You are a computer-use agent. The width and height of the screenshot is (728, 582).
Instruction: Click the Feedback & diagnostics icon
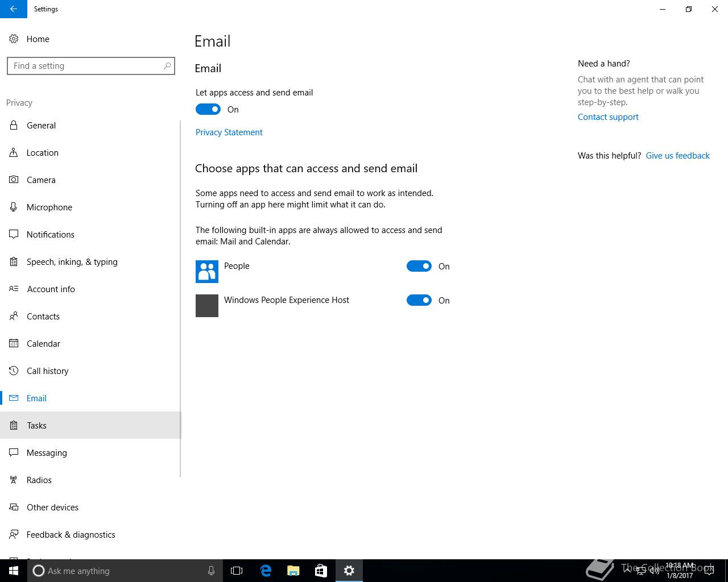pos(14,535)
